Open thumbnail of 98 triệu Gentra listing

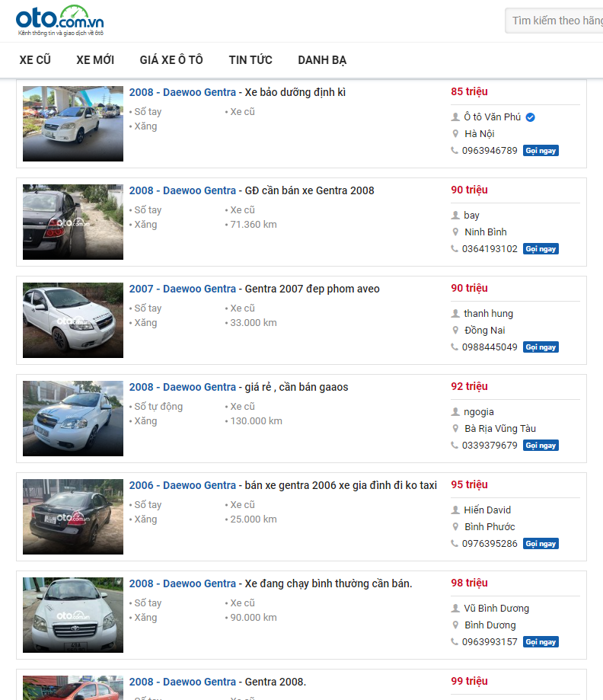tap(73, 615)
